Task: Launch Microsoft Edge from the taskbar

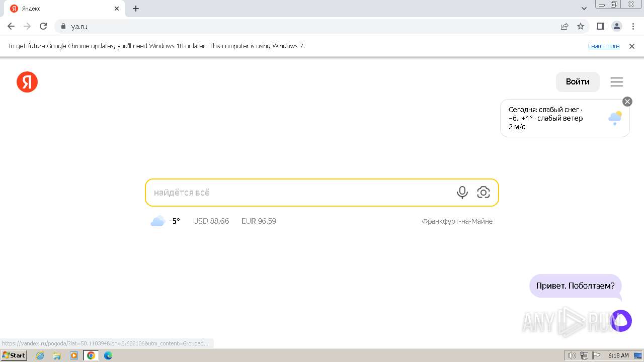Action: click(x=108, y=355)
